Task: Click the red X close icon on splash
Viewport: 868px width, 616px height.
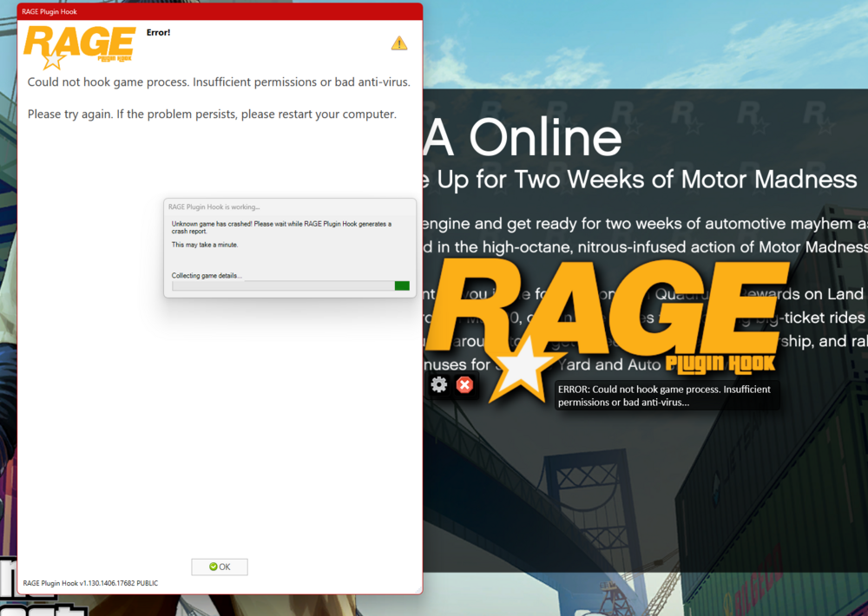Action: click(464, 384)
